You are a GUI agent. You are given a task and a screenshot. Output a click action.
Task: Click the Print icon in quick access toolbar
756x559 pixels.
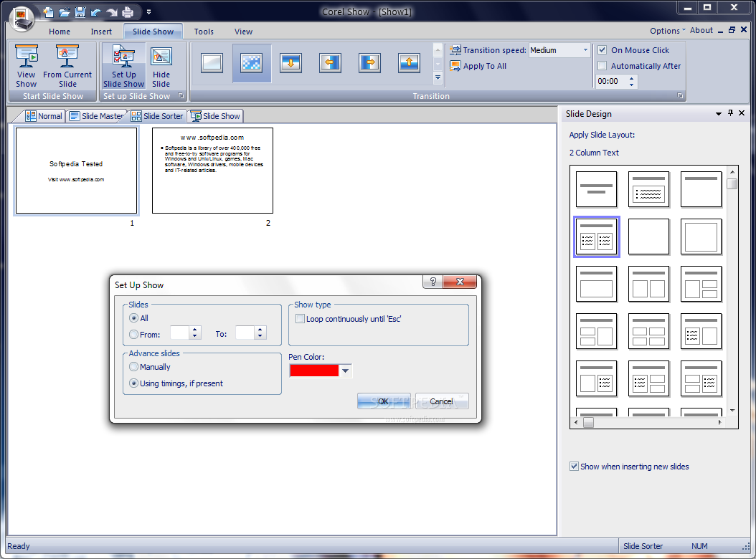128,12
